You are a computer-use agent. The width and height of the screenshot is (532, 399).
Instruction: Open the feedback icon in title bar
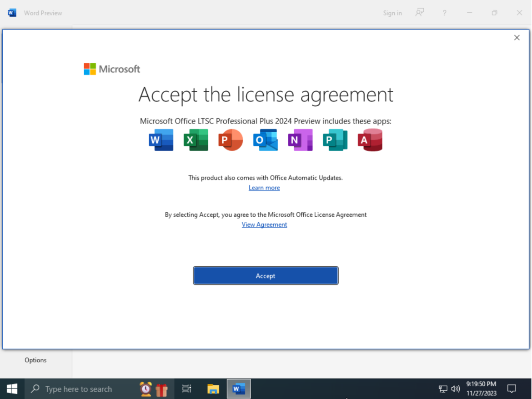point(420,13)
